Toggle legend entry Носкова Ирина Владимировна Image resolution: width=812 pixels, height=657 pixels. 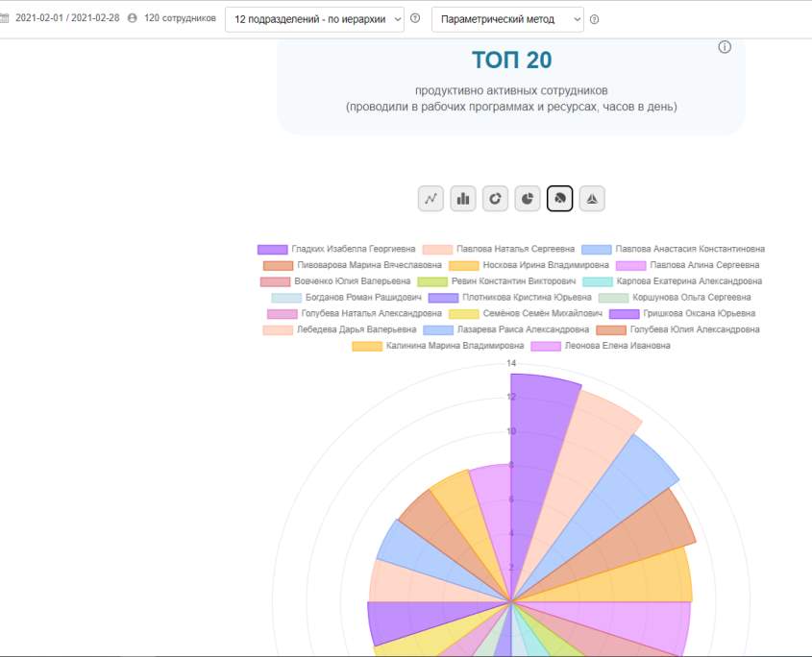pyautogui.click(x=529, y=265)
